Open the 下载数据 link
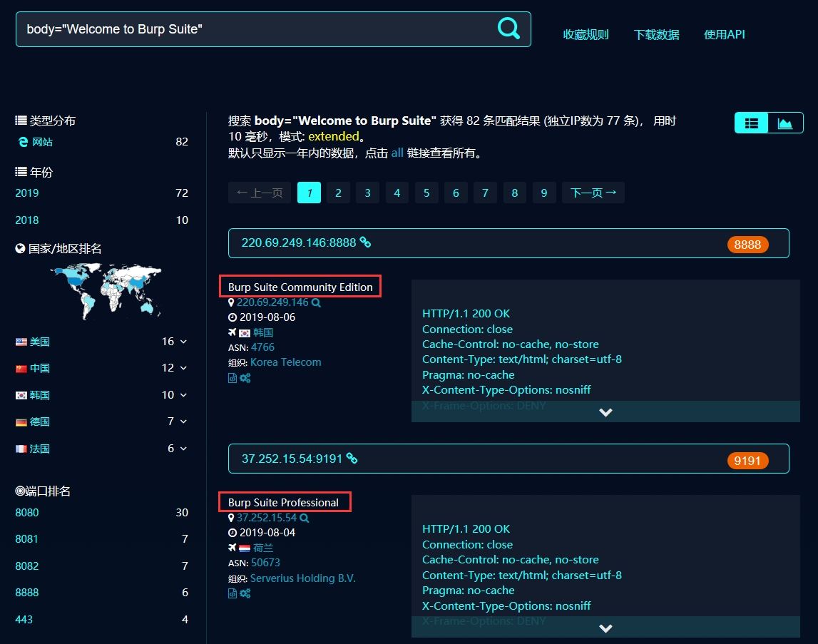818x644 pixels. pos(656,35)
